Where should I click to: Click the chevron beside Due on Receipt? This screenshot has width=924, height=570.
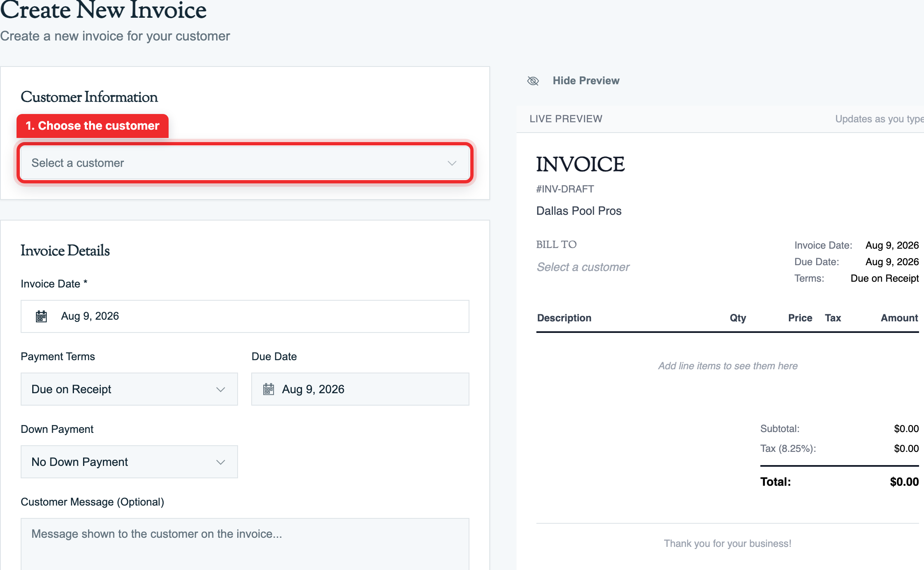click(221, 389)
